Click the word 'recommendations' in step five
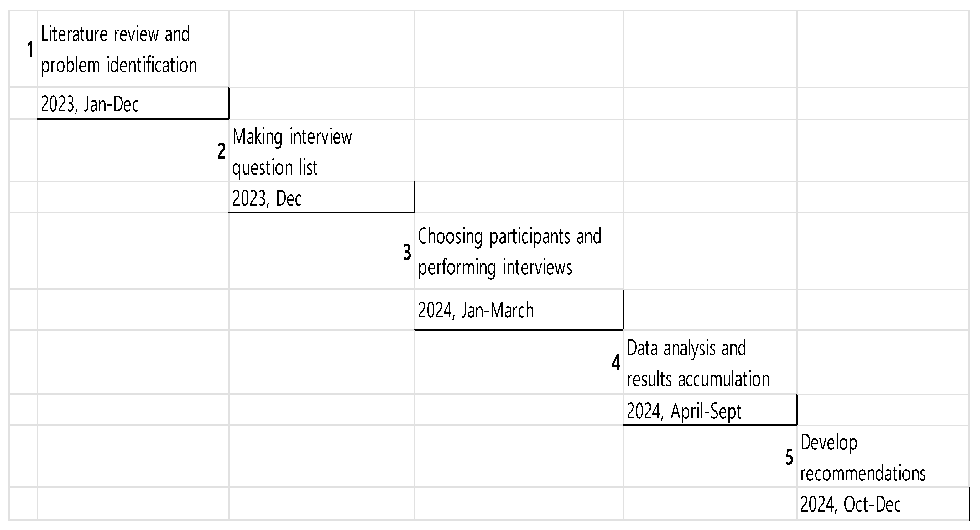This screenshot has height=530, width=980. (863, 474)
